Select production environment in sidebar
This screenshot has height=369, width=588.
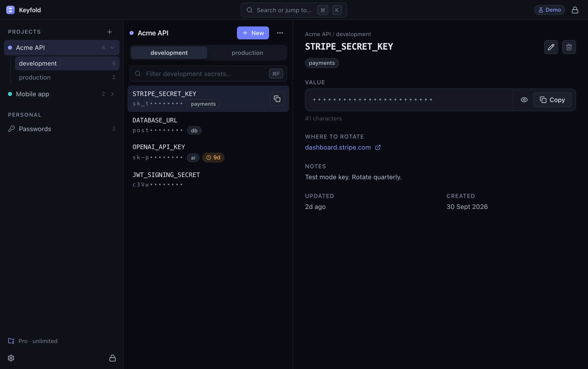[67, 77]
